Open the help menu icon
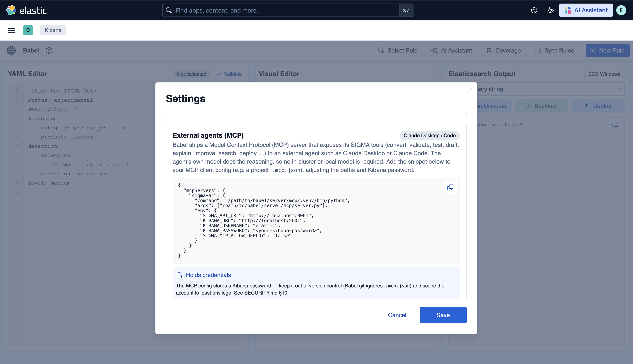 click(x=534, y=10)
